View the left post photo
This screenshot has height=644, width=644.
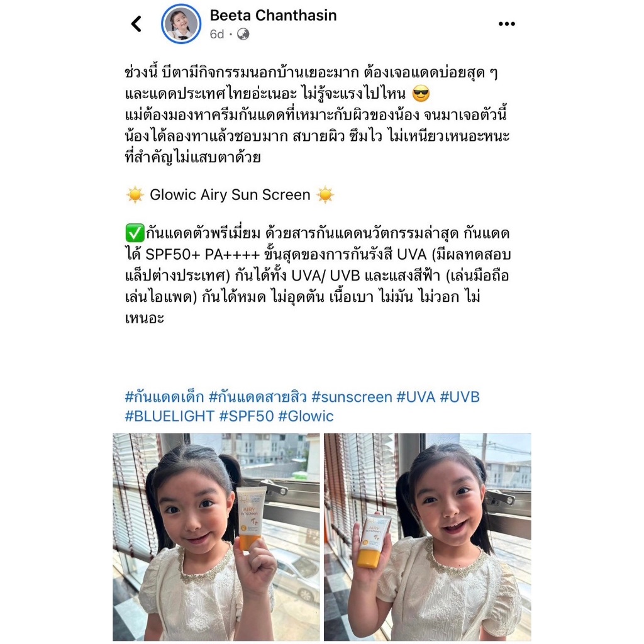216,537
